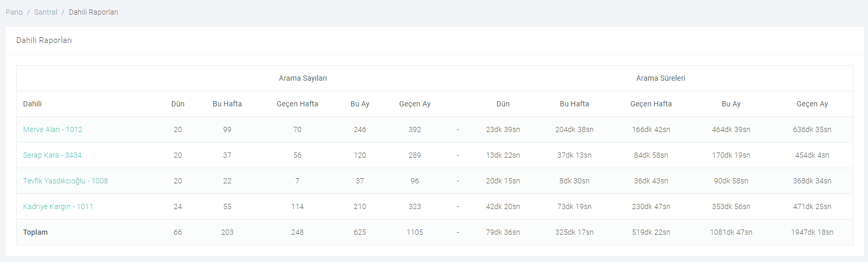
Task: Click total call count 1105 cell
Action: (415, 232)
